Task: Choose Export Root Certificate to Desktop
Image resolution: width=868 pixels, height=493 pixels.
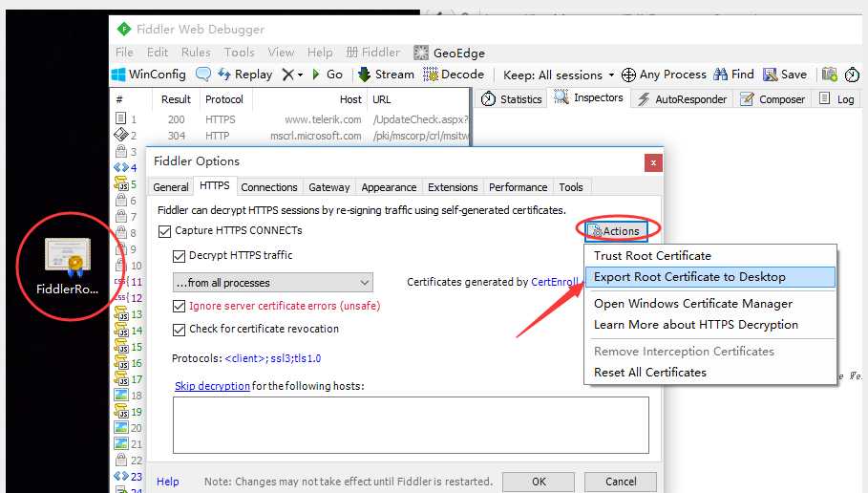Action: (710, 276)
